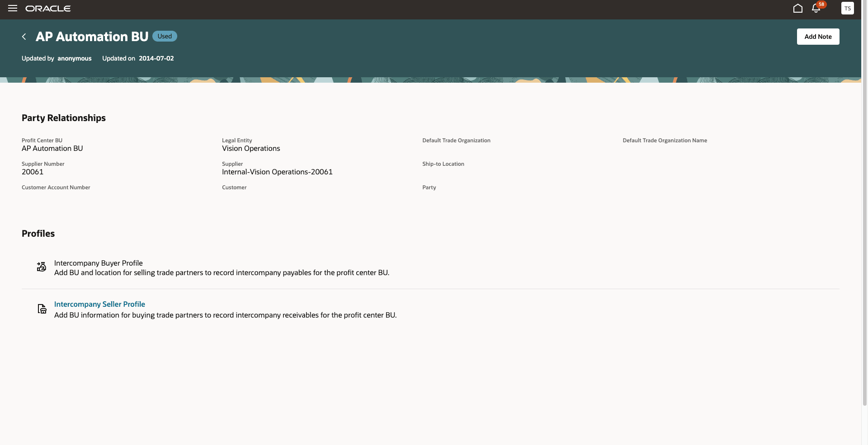The width and height of the screenshot is (868, 445).
Task: Open the TS user profile avatar
Action: coord(848,9)
